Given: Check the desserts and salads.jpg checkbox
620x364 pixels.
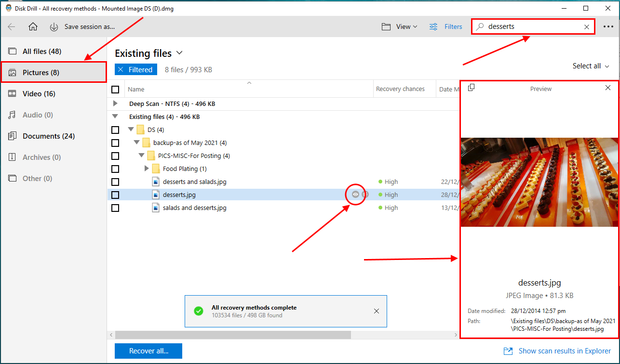Looking at the screenshot, I should tap(115, 182).
